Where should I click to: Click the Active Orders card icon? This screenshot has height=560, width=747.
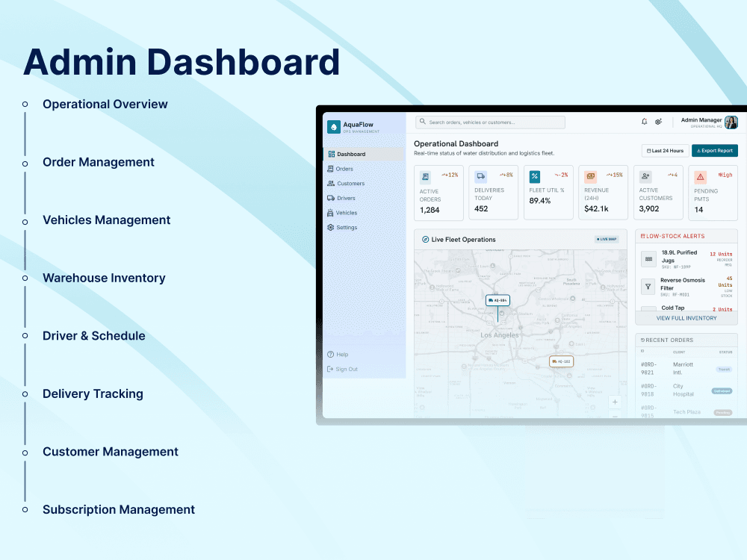[426, 177]
